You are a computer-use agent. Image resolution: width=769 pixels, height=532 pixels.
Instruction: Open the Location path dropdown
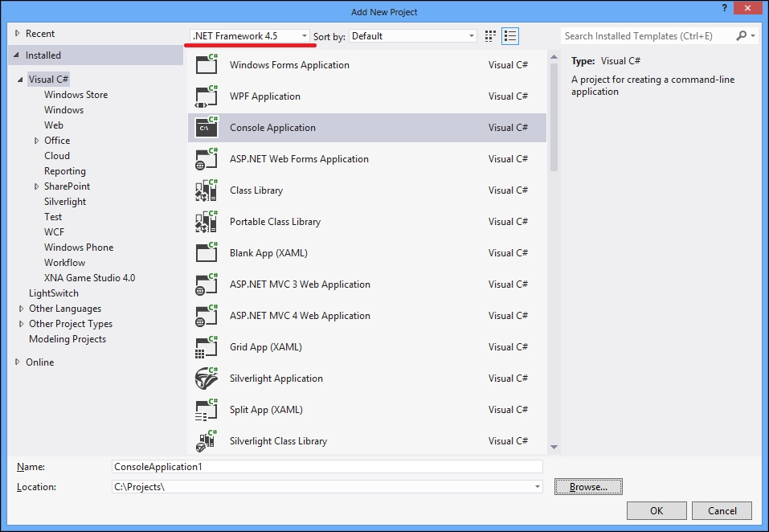coord(537,487)
